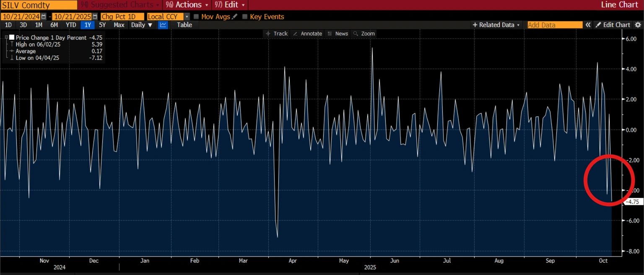Click the Mov Avgs pencil edit icon

pos(234,17)
